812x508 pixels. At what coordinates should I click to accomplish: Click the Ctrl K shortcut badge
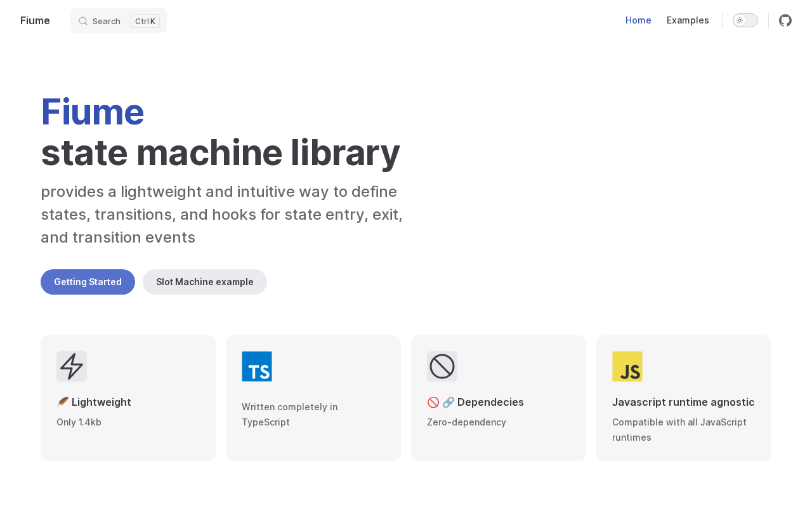(x=145, y=21)
